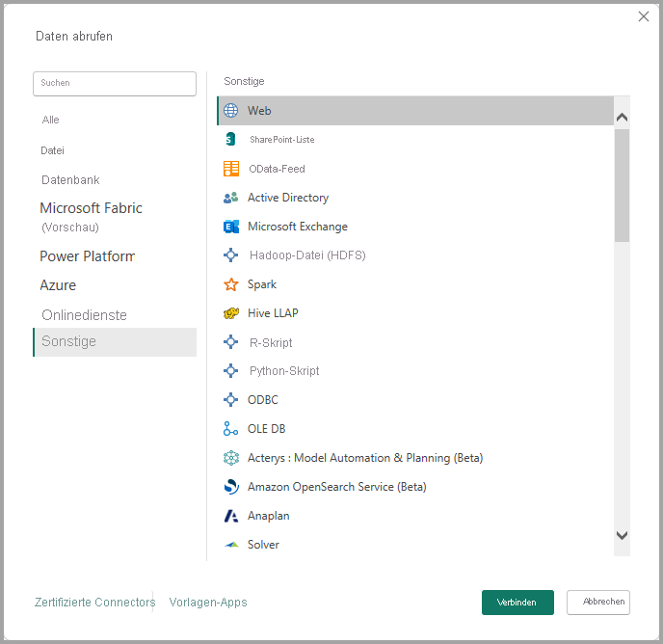The image size is (663, 644).
Task: Click the Acterys connector icon
Action: pyautogui.click(x=231, y=458)
